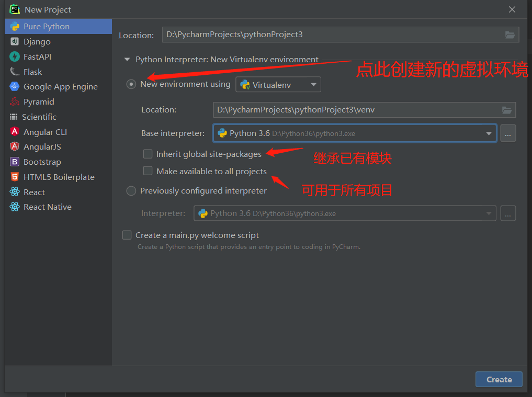Click the Virtualenv python icon in dropdown
The width and height of the screenshot is (532, 397).
tap(245, 85)
